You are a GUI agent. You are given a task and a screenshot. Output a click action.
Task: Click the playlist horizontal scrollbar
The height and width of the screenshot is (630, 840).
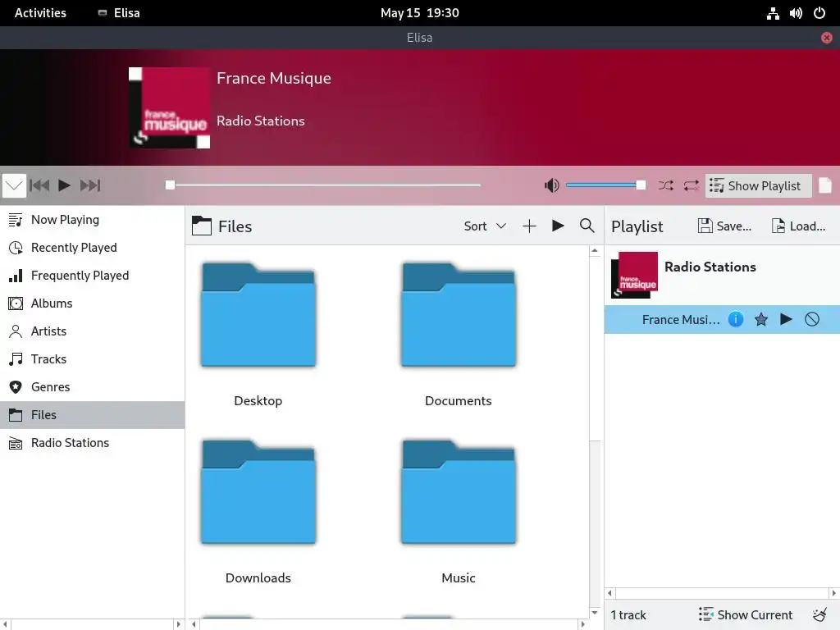722,593
